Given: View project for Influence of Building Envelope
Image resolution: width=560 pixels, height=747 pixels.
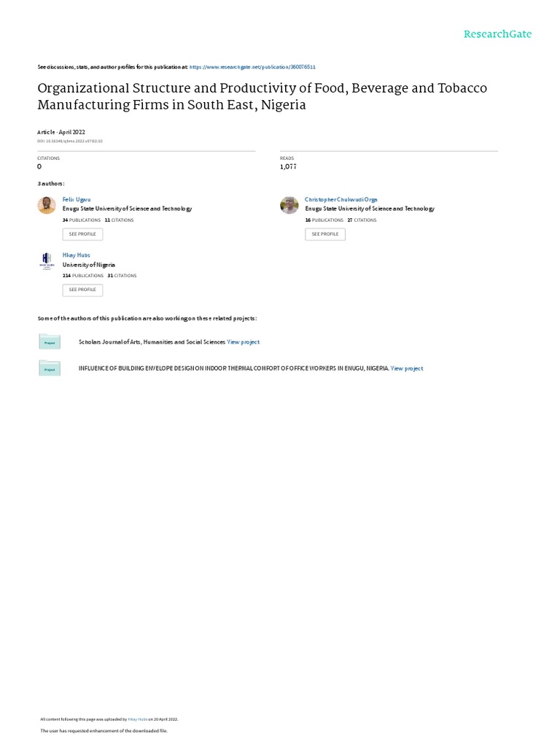Looking at the screenshot, I should pos(407,368).
